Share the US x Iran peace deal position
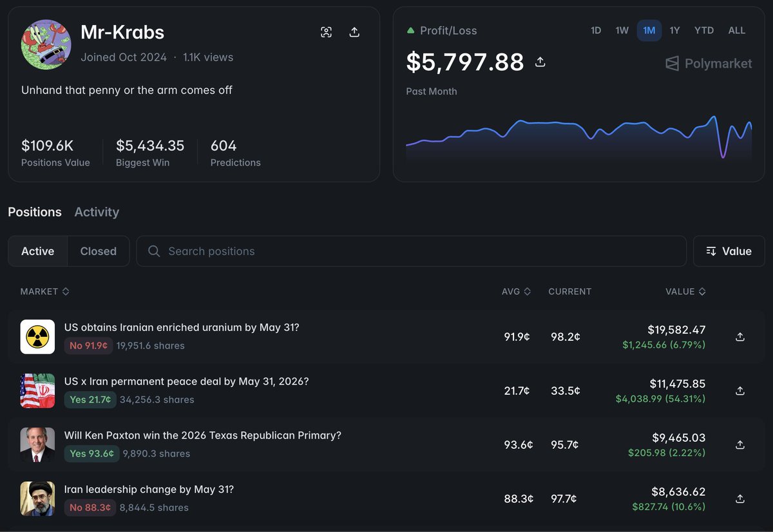 (x=740, y=391)
